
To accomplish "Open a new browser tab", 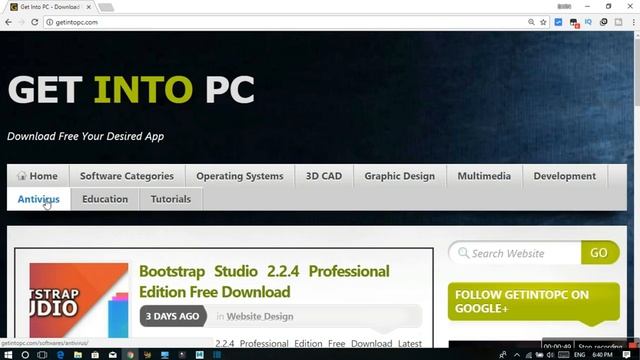I will [106, 7].
